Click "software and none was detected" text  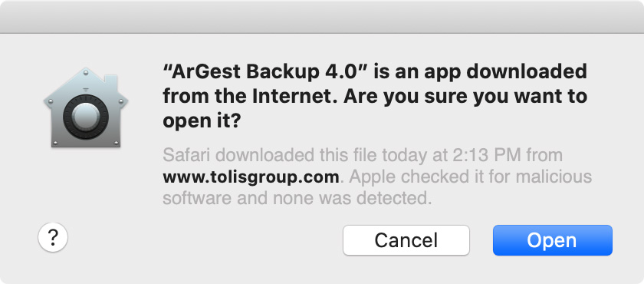297,199
